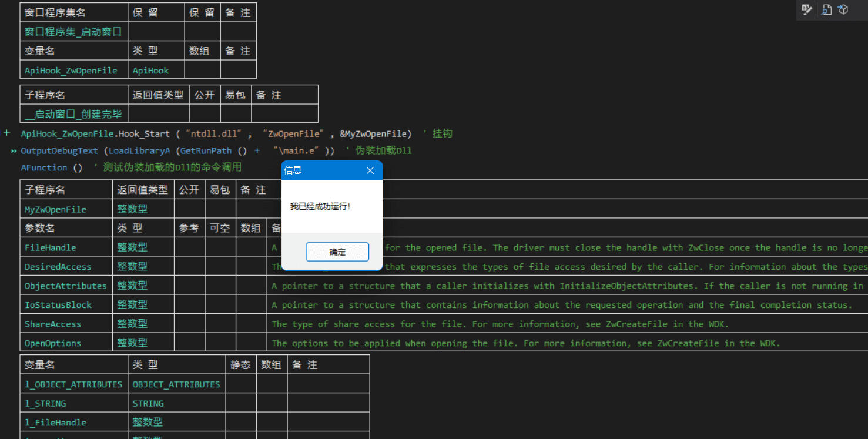The width and height of the screenshot is (868, 439).
Task: Click the MyZwOpenFile subroutine name
Action: [x=55, y=209]
